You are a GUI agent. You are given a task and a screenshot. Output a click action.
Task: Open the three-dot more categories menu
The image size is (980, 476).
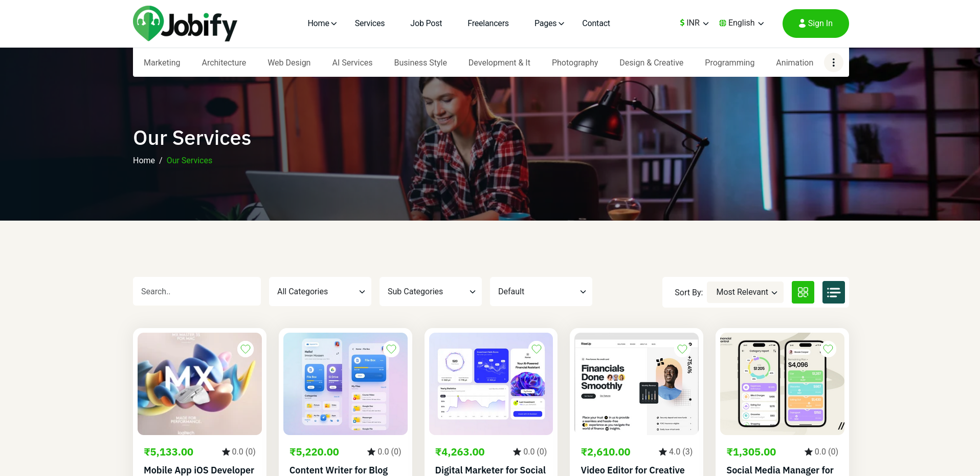833,62
